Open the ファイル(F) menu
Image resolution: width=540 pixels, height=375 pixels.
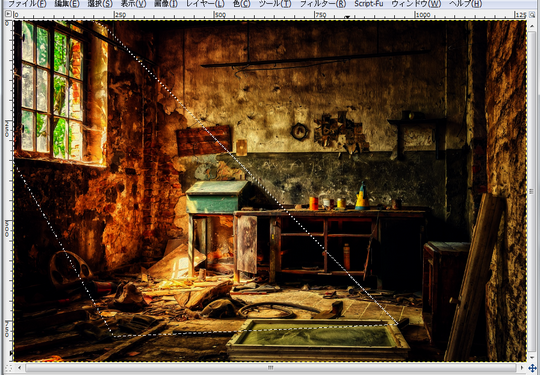(x=27, y=4)
